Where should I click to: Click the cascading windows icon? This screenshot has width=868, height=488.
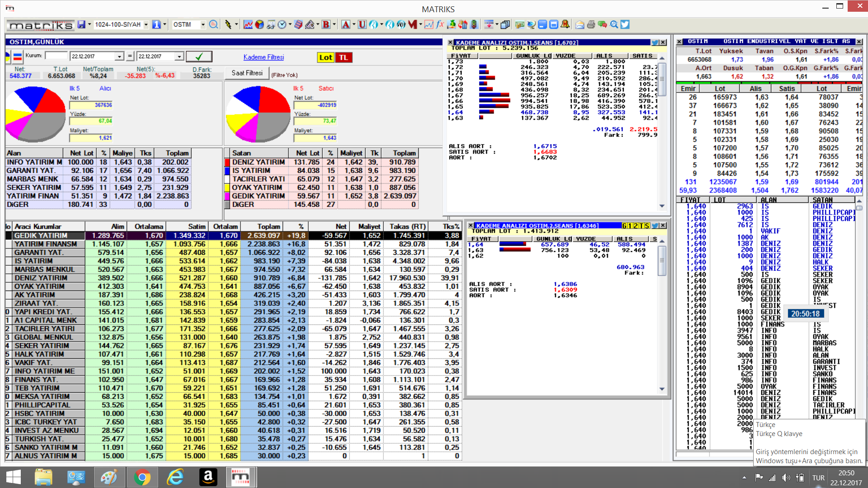pos(505,24)
